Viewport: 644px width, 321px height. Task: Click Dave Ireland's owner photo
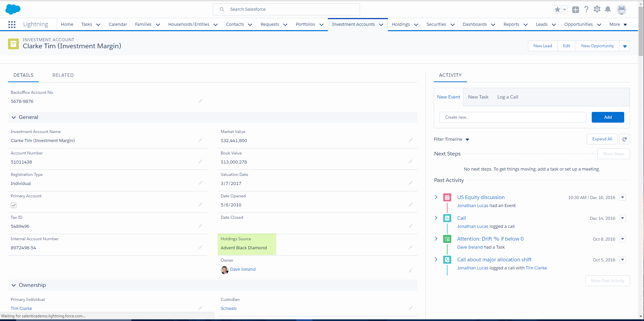225,270
